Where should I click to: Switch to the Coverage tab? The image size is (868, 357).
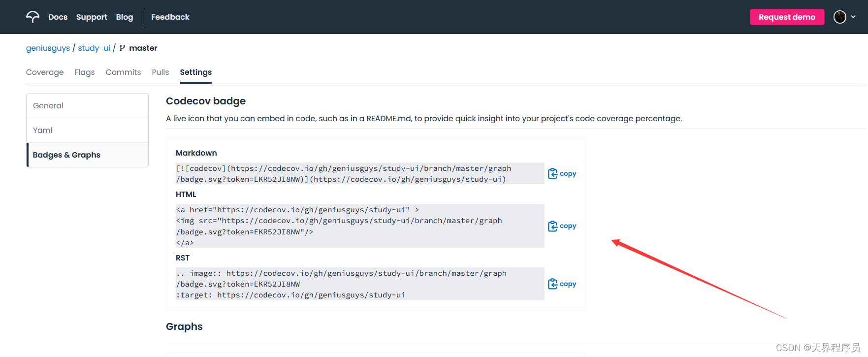click(45, 72)
